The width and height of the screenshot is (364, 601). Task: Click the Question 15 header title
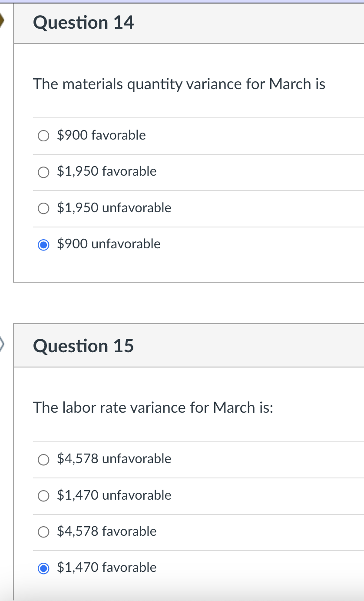point(83,346)
